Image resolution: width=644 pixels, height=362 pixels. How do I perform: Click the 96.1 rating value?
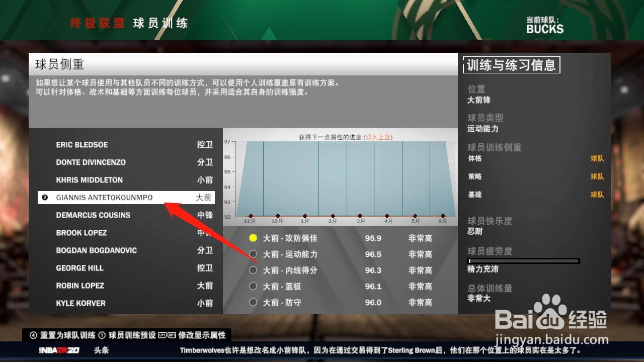click(373, 287)
